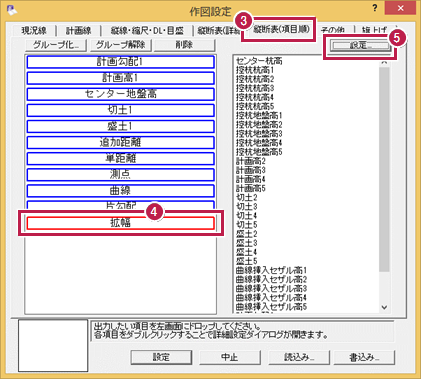Select 控杭地盤高4 in the list
The height and width of the screenshot is (379, 421).
259,143
